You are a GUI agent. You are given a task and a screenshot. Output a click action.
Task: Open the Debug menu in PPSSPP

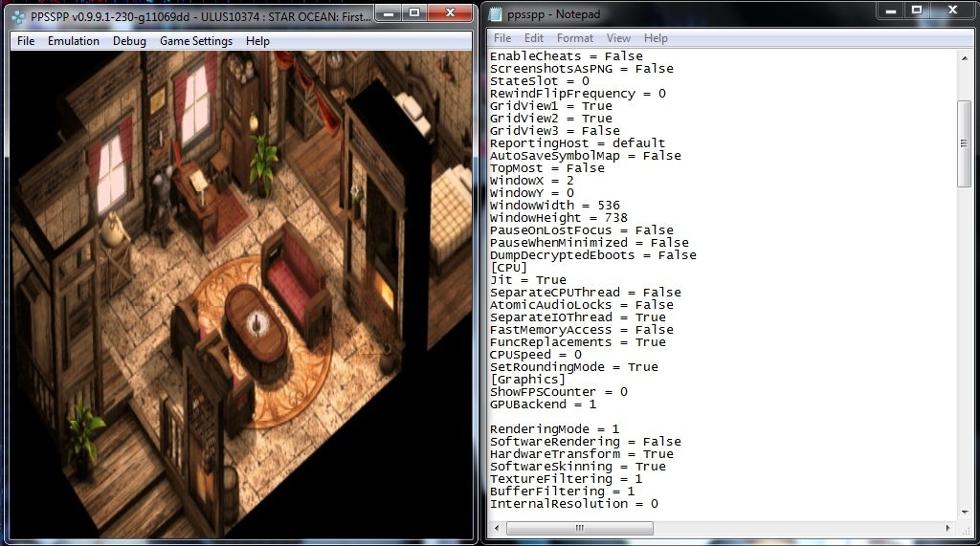(x=129, y=41)
